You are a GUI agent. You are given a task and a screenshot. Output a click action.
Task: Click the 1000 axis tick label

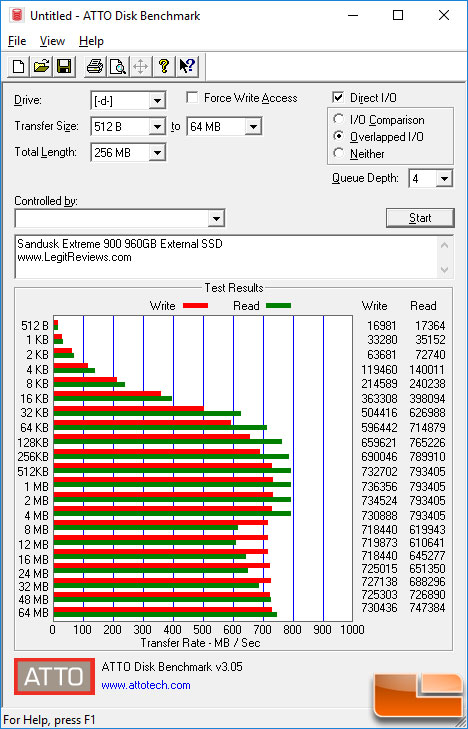tap(352, 630)
